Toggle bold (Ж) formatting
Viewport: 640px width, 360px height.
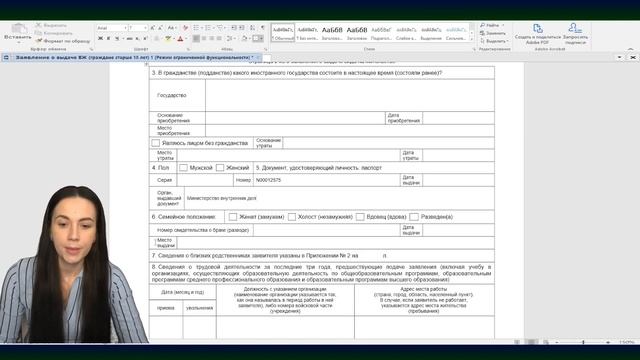pyautogui.click(x=100, y=38)
